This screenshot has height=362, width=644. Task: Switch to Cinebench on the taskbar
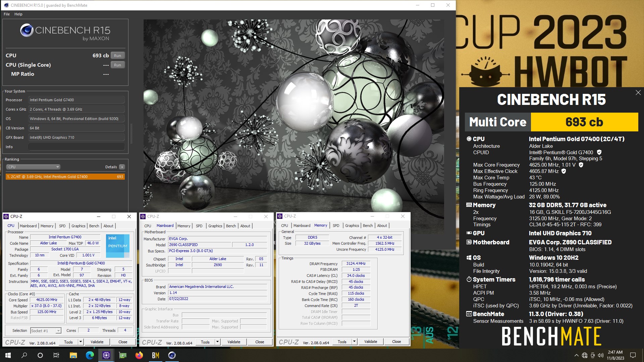click(x=172, y=355)
